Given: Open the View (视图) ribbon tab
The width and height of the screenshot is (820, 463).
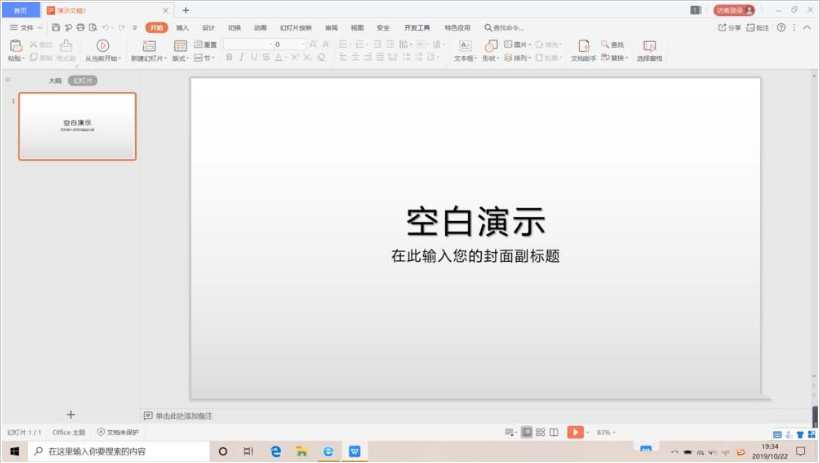Looking at the screenshot, I should pyautogui.click(x=357, y=28).
